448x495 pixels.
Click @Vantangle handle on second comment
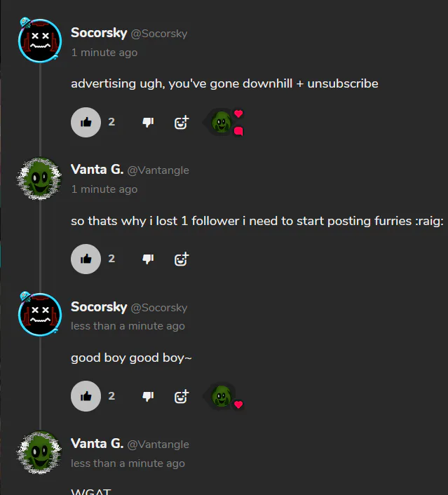(x=158, y=170)
